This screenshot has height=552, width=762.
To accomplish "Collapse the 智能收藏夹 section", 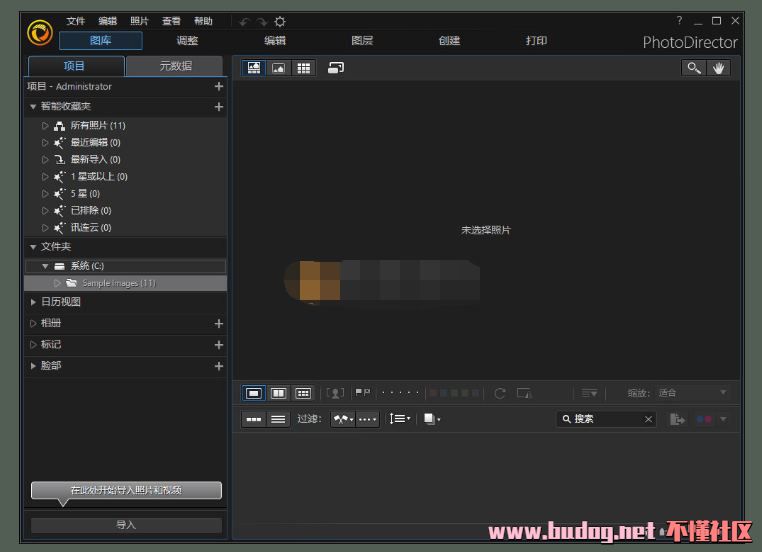I will point(33,107).
